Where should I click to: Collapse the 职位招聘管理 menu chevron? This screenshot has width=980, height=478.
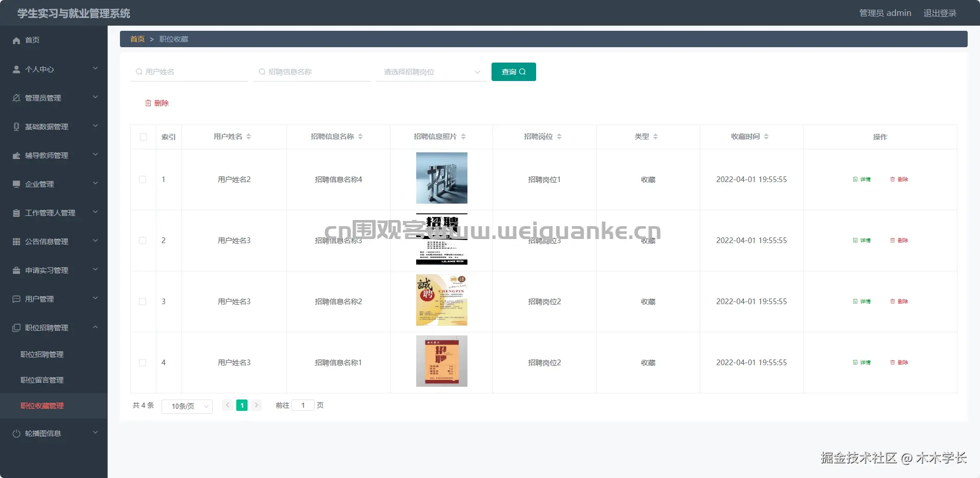(x=95, y=327)
